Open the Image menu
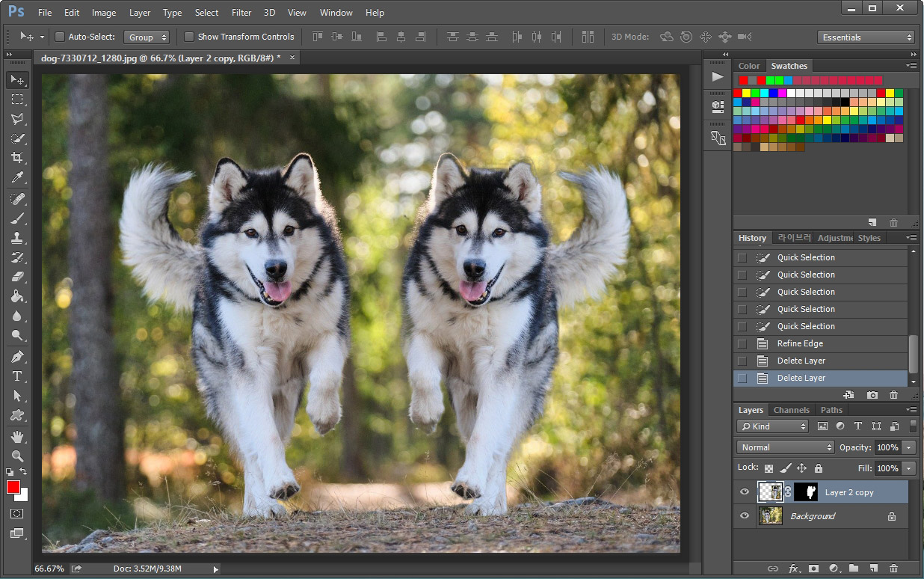Screen dimensions: 924x579 pos(104,13)
